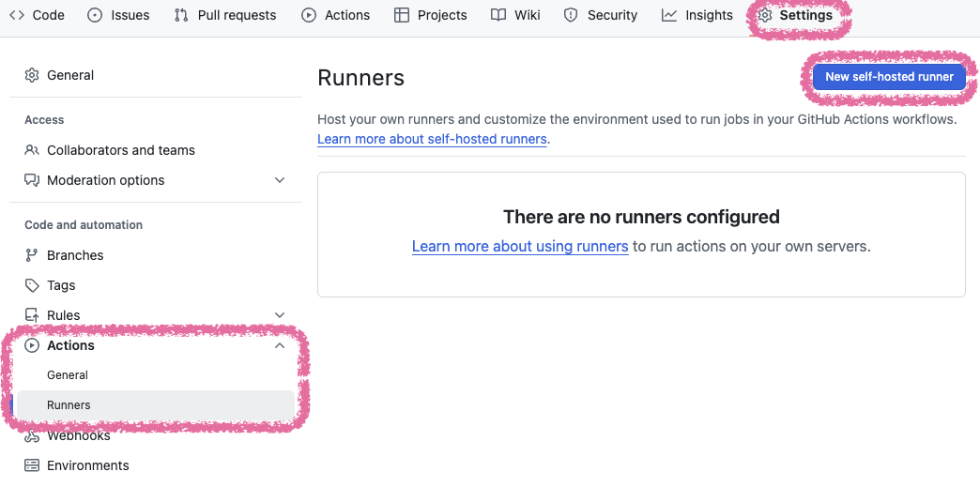The height and width of the screenshot is (487, 980).
Task: Click the Environments server icon
Action: pos(31,465)
